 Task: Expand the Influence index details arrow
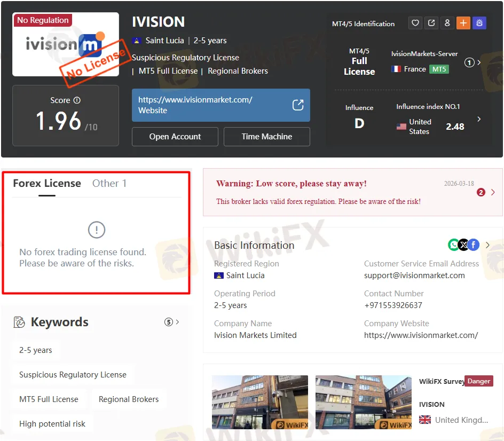[479, 119]
